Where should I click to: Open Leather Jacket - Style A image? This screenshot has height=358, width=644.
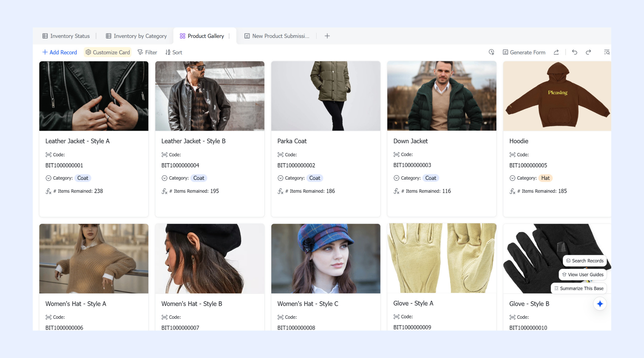[x=94, y=96]
